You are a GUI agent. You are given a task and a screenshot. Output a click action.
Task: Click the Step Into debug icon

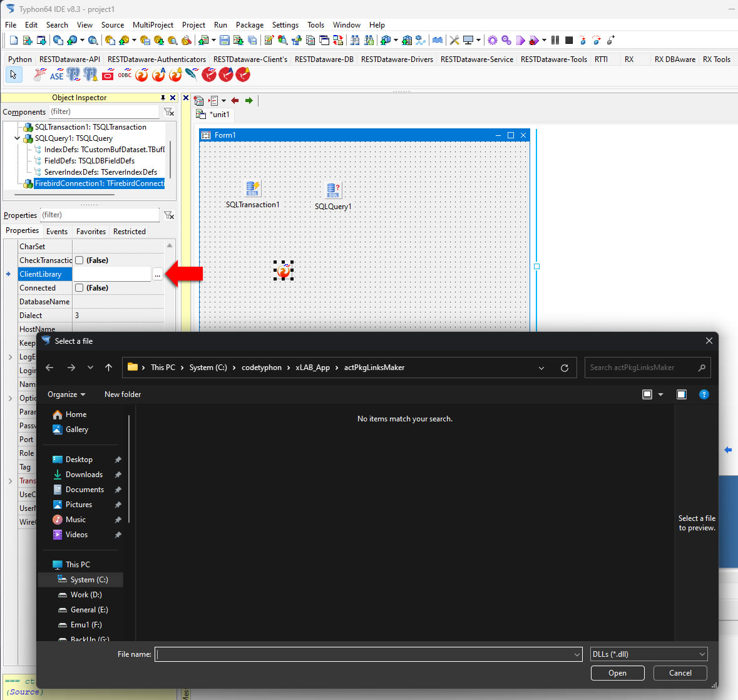click(x=583, y=41)
